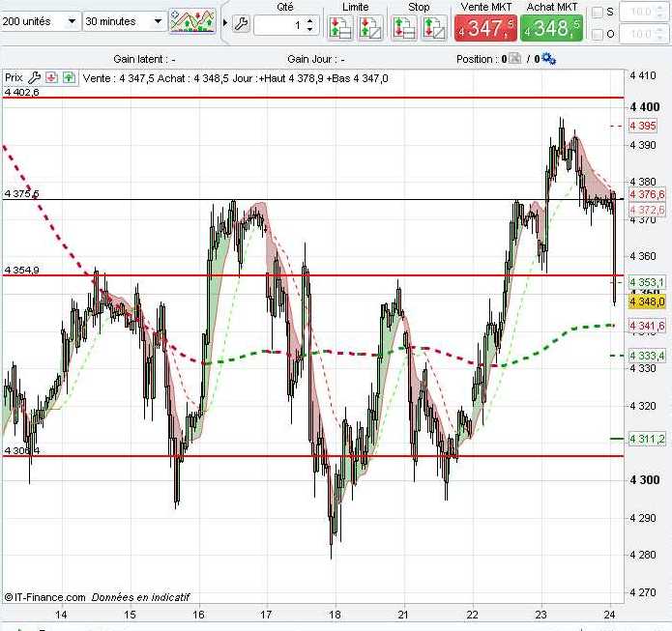Click green up-arrow icon next to Prix
This screenshot has width=672, height=631.
(69, 77)
